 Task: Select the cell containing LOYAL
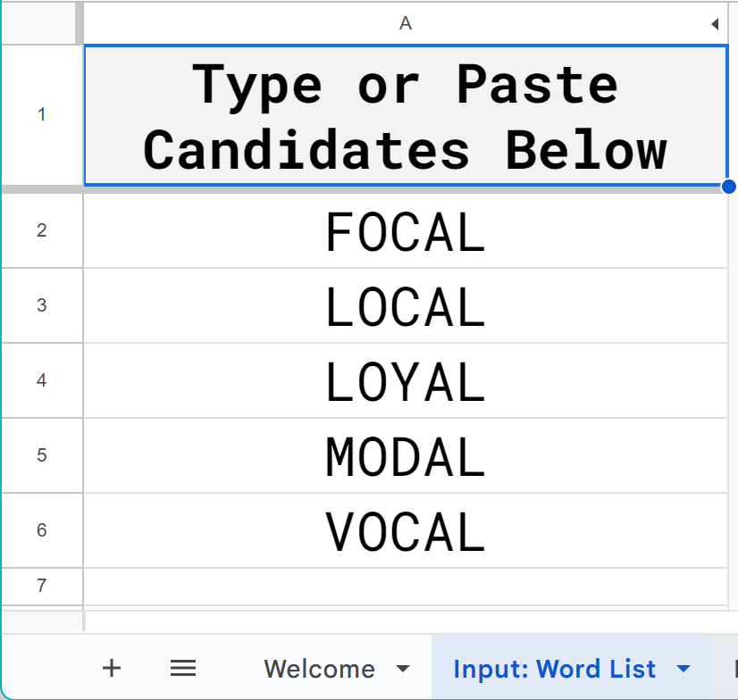click(x=405, y=381)
